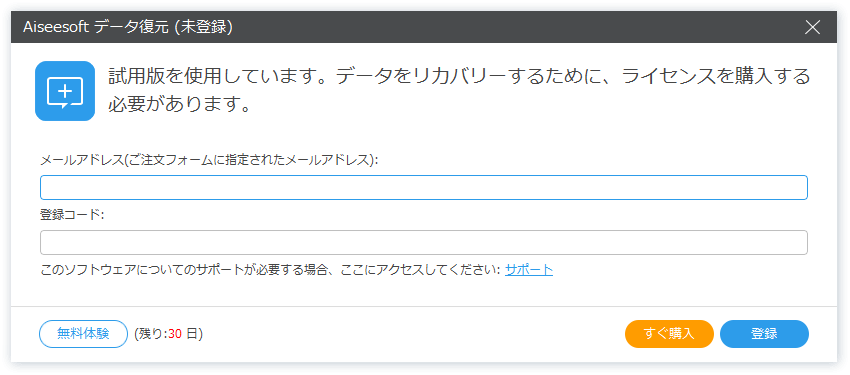Select the メールアドレス field label text

(x=209, y=160)
